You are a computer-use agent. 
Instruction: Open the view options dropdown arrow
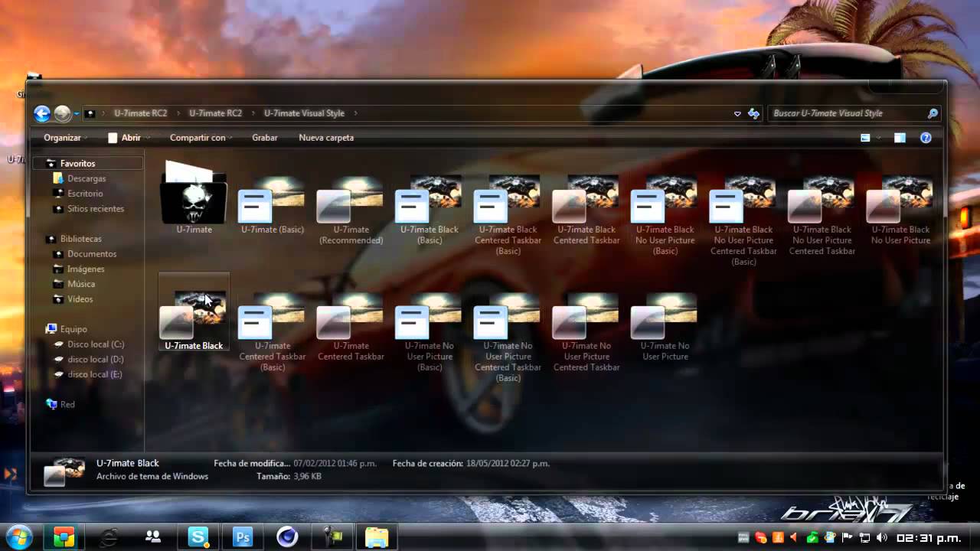click(x=879, y=138)
